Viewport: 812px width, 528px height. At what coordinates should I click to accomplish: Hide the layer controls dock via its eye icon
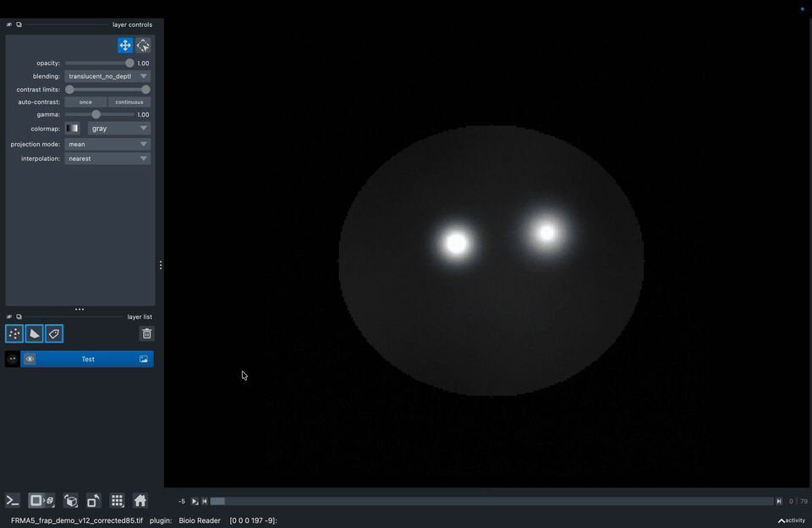pyautogui.click(x=8, y=25)
